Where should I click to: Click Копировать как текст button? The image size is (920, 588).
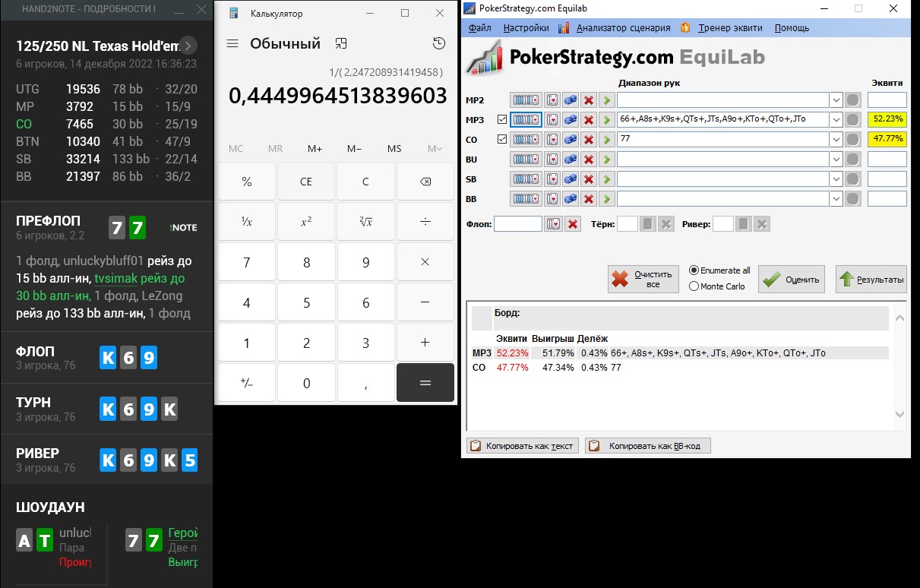pos(523,445)
